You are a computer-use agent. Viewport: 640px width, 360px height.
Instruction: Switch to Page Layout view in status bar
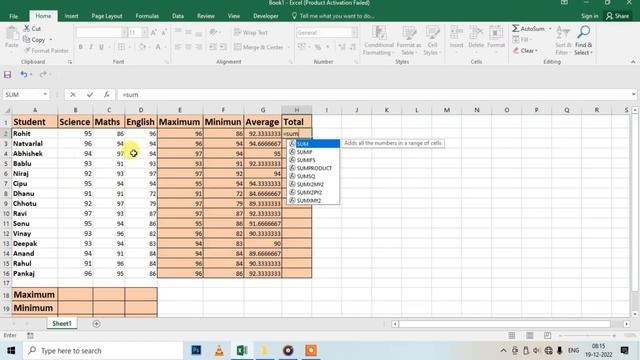[x=529, y=336]
